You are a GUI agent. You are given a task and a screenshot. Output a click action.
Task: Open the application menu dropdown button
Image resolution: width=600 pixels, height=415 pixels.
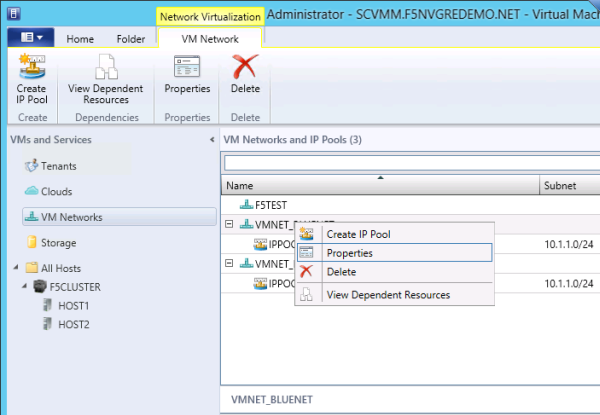29,38
